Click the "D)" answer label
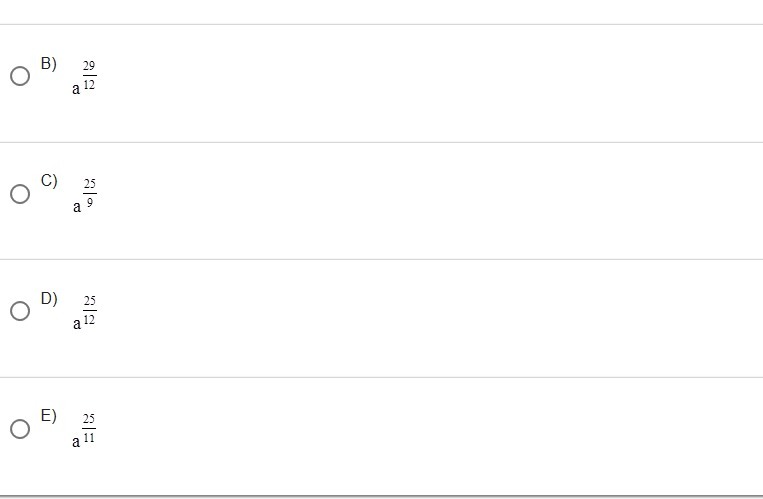This screenshot has height=499, width=763. click(49, 298)
